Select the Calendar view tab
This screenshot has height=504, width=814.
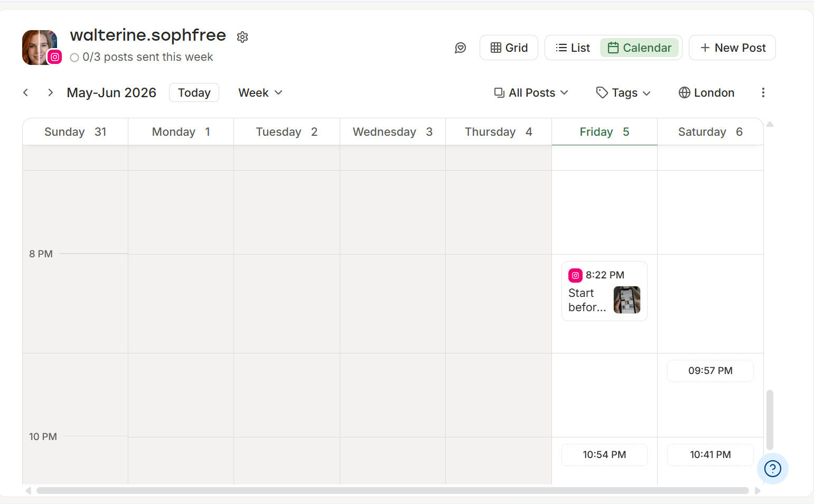(639, 48)
